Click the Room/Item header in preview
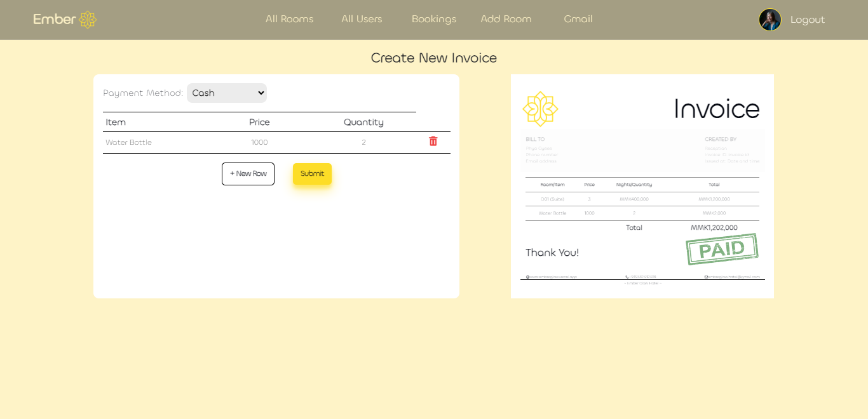 pos(552,185)
